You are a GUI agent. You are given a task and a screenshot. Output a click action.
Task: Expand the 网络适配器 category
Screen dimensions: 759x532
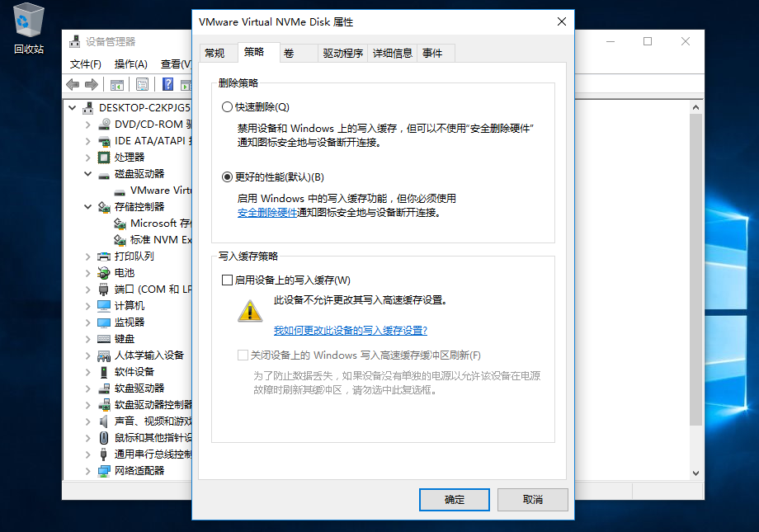click(x=87, y=471)
